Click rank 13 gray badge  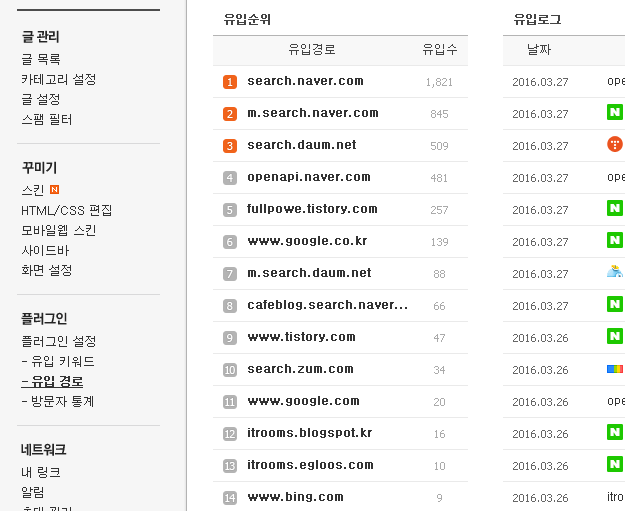tap(230, 466)
